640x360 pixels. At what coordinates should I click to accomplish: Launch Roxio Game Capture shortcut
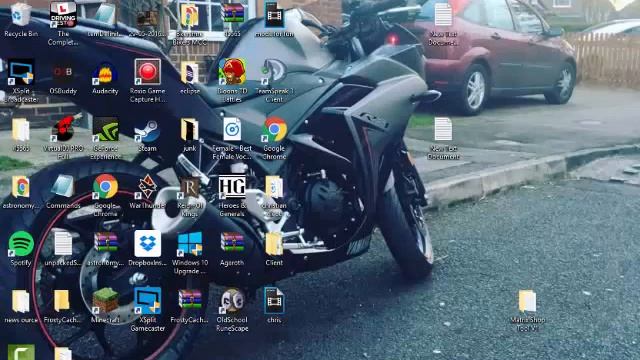tap(147, 72)
